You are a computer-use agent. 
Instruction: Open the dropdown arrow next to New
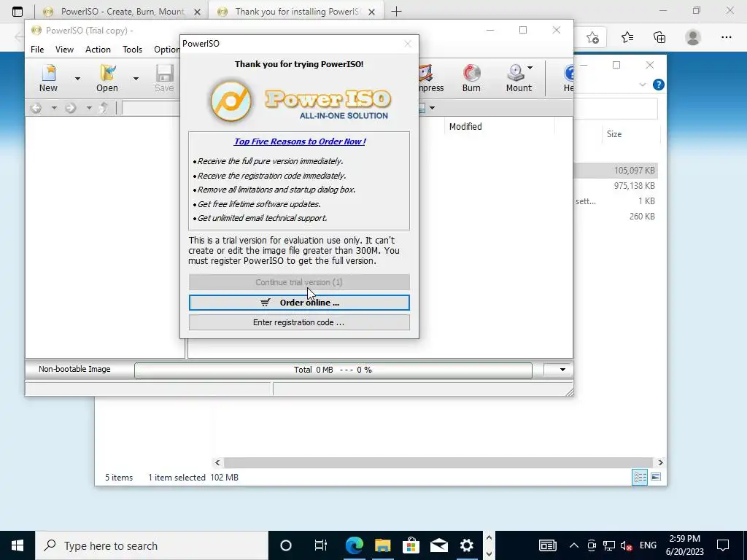pos(77,79)
